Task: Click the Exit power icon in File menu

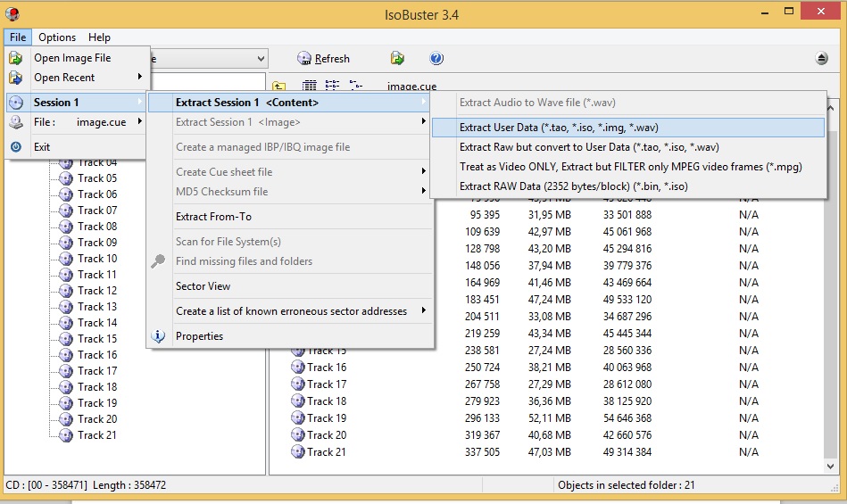Action: point(16,147)
